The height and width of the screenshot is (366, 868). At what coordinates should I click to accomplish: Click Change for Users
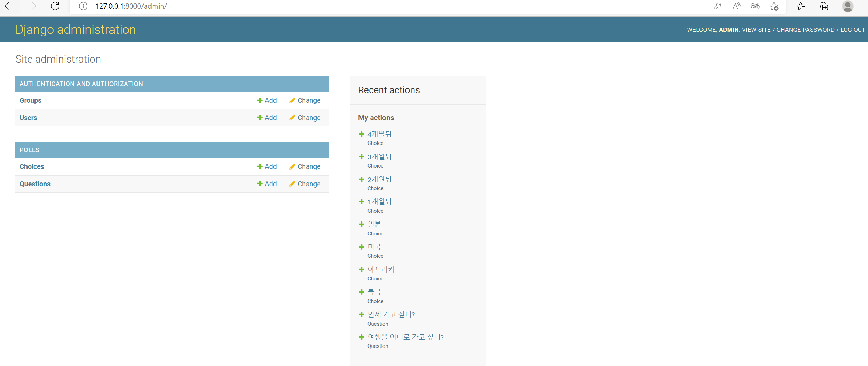click(x=305, y=118)
